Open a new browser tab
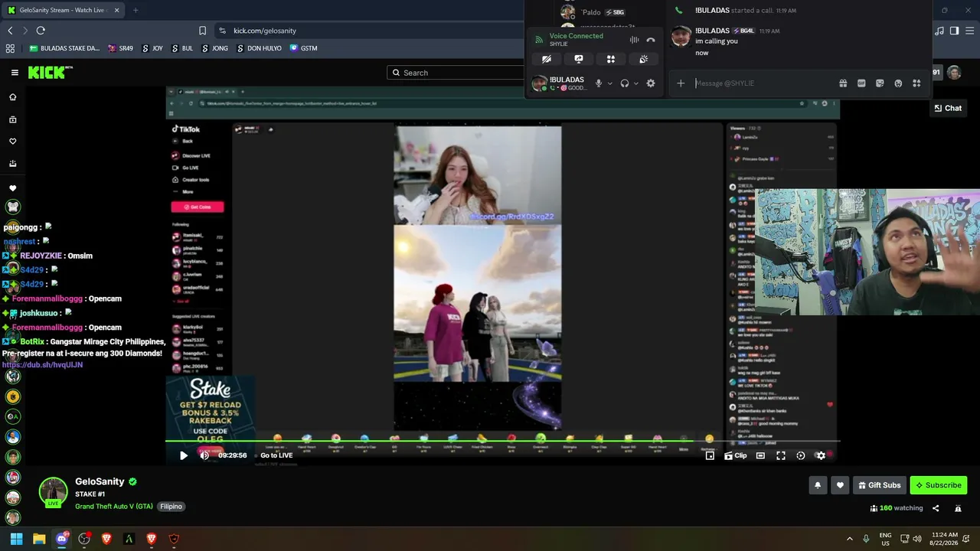The image size is (980, 551). click(x=136, y=10)
